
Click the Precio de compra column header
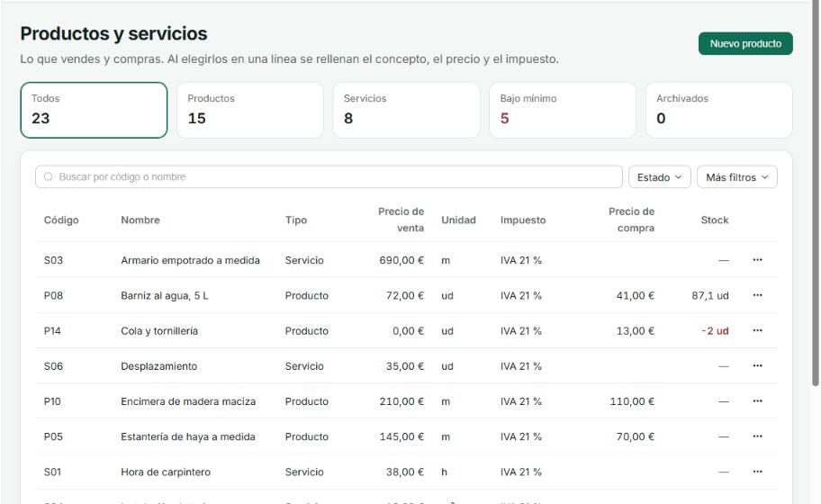(631, 220)
